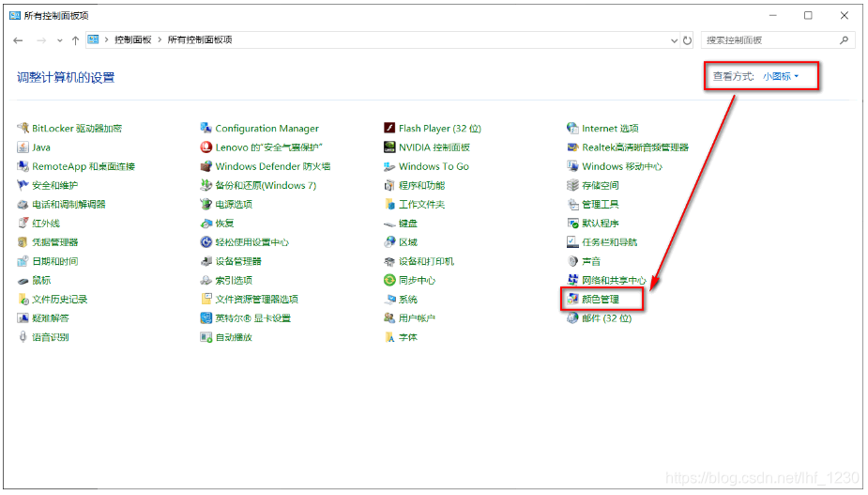Open the 小图标 view mode dropdown

[781, 76]
